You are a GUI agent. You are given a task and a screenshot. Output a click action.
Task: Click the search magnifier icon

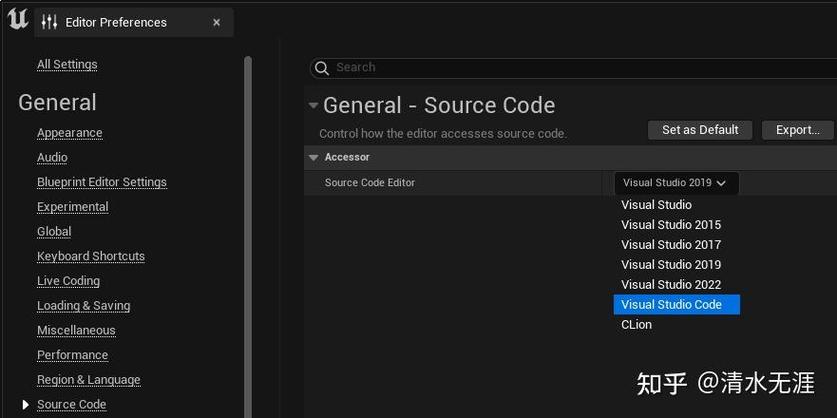322,68
